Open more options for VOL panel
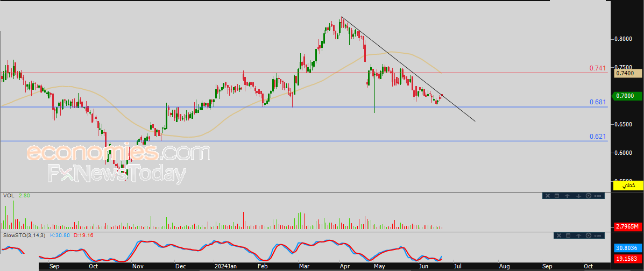The image size is (644, 271). 598,196
